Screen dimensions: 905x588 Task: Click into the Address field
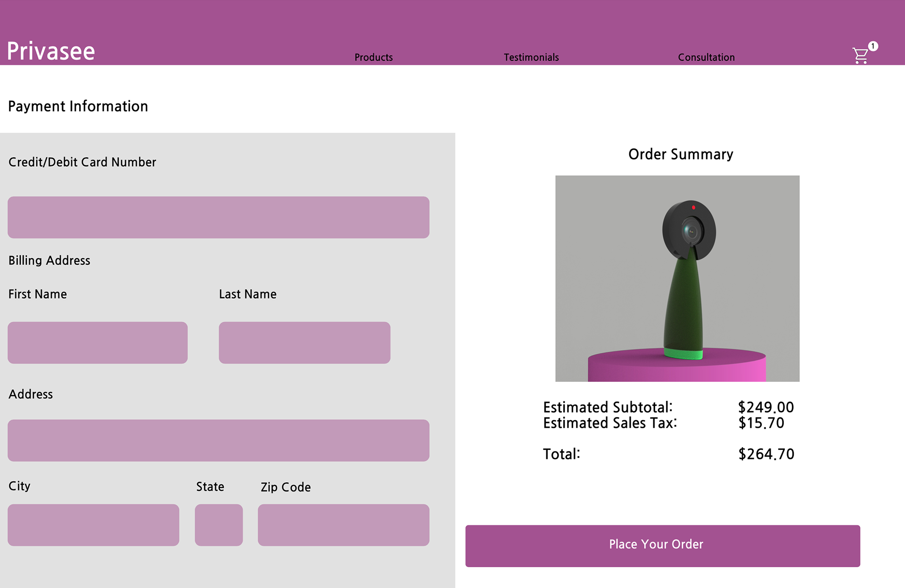pyautogui.click(x=218, y=440)
